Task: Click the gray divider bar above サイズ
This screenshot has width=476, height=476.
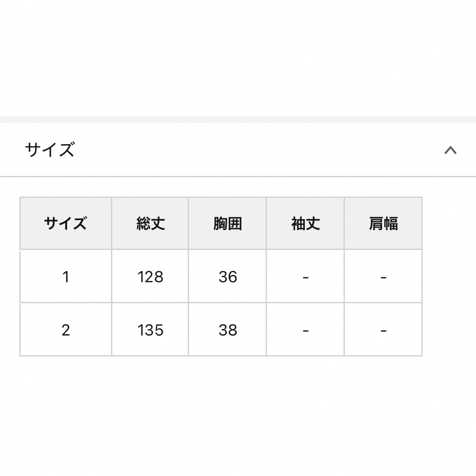Action: [238, 119]
